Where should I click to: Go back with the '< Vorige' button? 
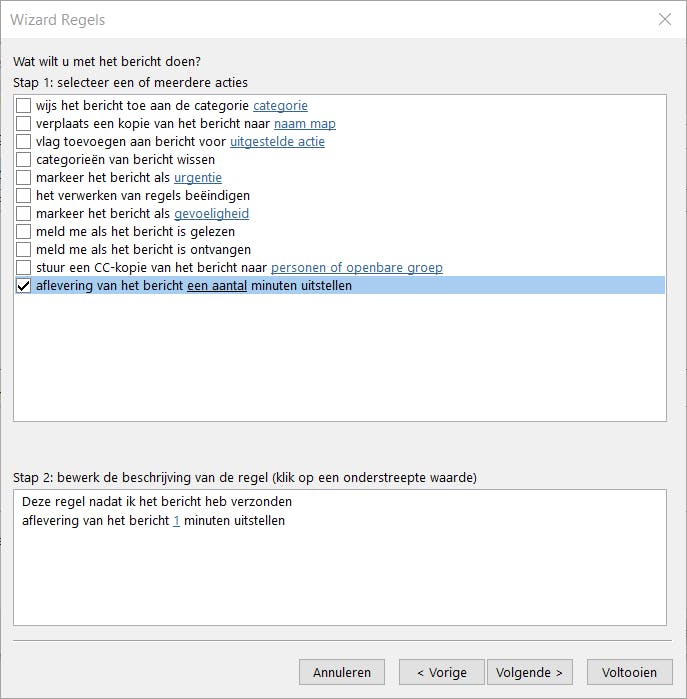pyautogui.click(x=441, y=673)
